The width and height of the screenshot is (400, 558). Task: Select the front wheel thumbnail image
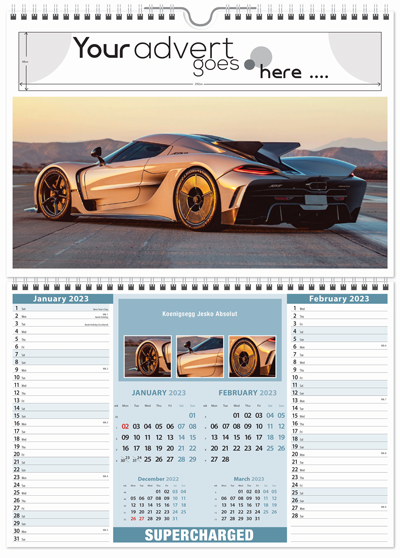click(148, 356)
